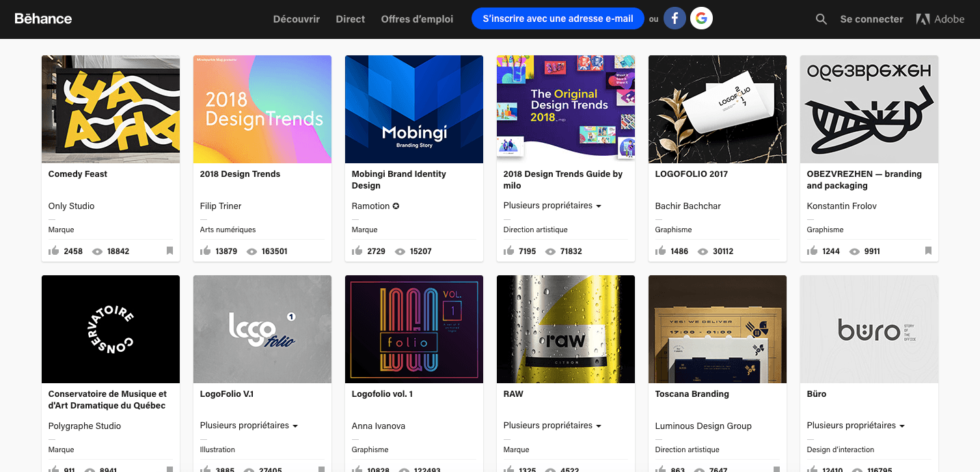
Task: Click the thumbs-up icon on LOGOFOLIO 2017
Action: coord(659,251)
